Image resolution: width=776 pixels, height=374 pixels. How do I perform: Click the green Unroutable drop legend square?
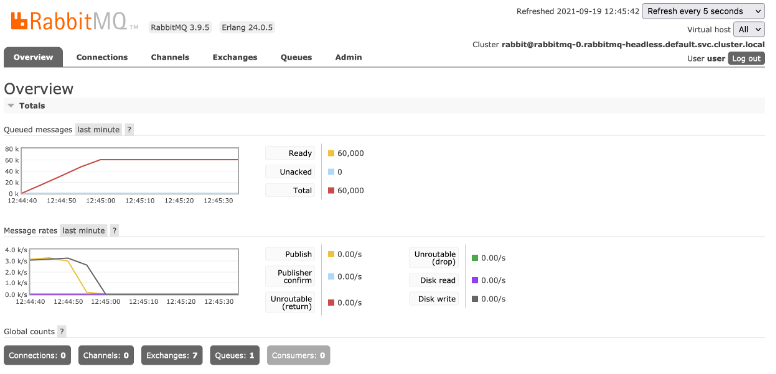coord(475,258)
